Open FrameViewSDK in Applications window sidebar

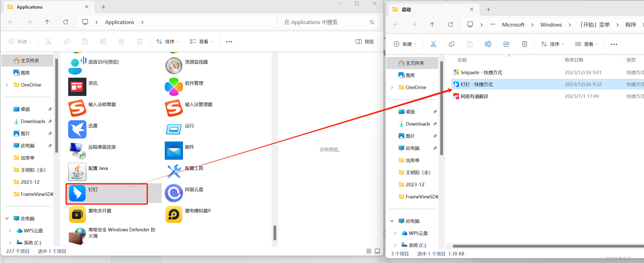tap(33, 194)
